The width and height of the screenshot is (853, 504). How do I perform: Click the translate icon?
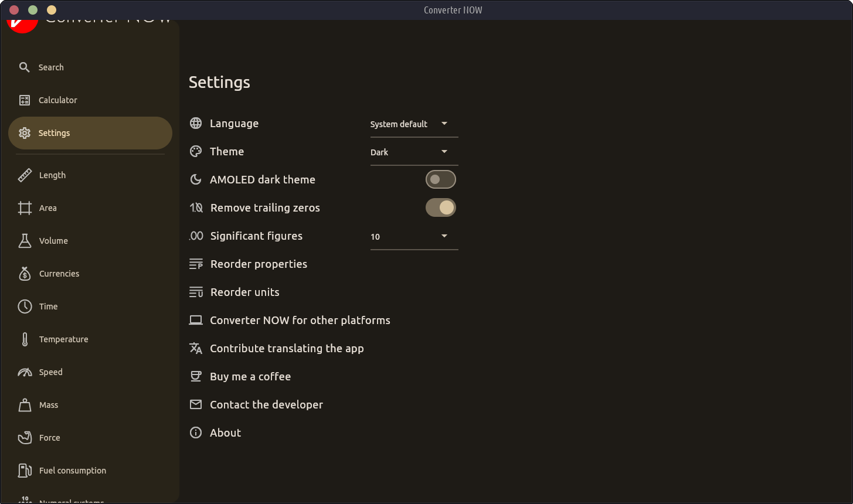pyautogui.click(x=196, y=348)
